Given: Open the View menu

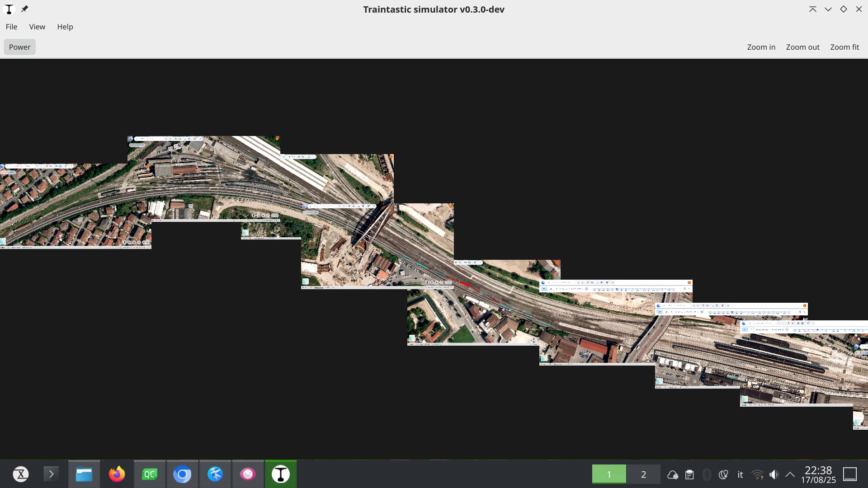Looking at the screenshot, I should click(37, 27).
